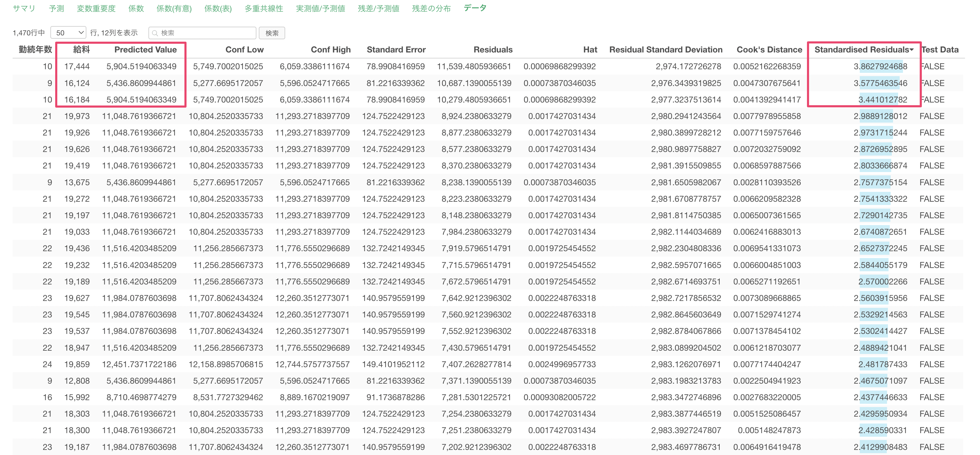Sort by Test Data column header
The height and width of the screenshot is (455, 980).
point(940,49)
